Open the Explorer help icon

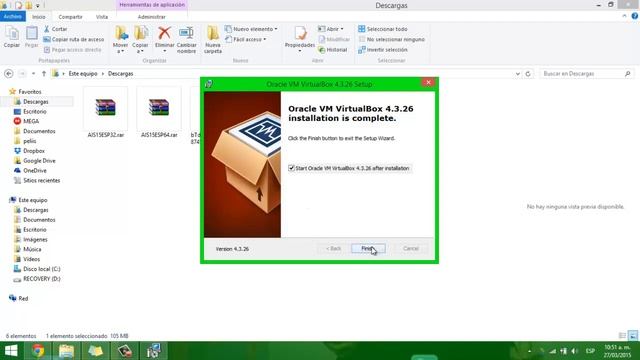[634, 16]
